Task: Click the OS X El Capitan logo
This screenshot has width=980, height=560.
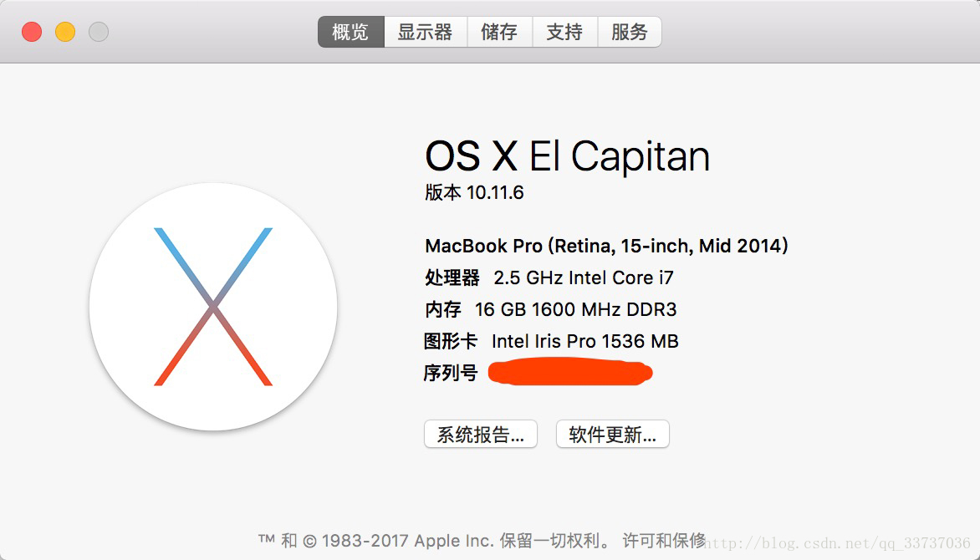Action: 213,307
